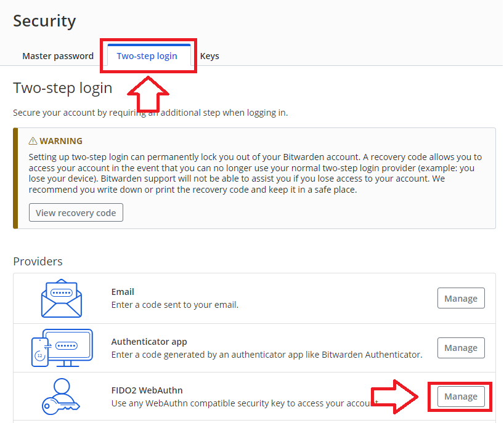Click the WARNING callout title text

[61, 141]
